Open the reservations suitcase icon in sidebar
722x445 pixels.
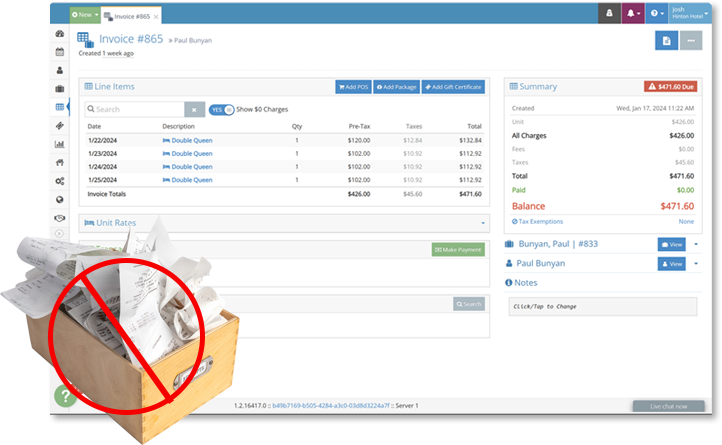pyautogui.click(x=60, y=88)
